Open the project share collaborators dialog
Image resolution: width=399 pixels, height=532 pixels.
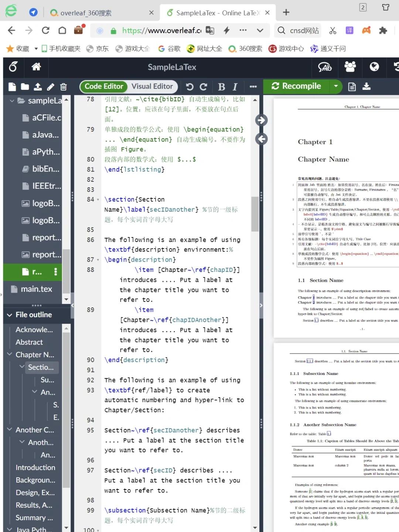tap(350, 67)
